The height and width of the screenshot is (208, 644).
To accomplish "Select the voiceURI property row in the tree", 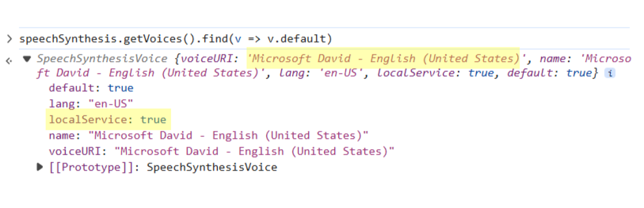I will click(x=221, y=151).
